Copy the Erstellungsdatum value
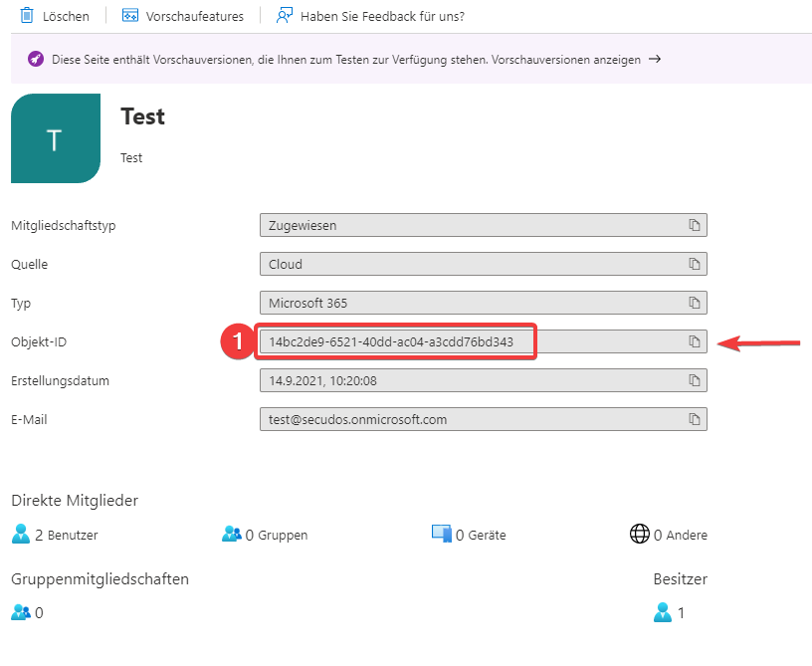Screen dimensions: 812x666 695,380
